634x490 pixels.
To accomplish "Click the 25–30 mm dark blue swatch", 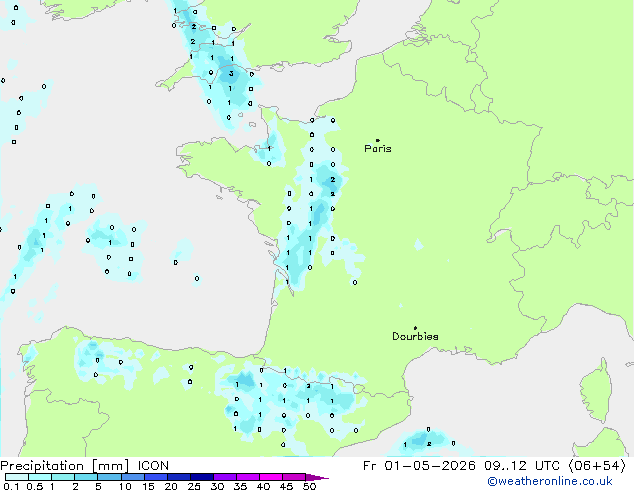I will [x=201, y=477].
